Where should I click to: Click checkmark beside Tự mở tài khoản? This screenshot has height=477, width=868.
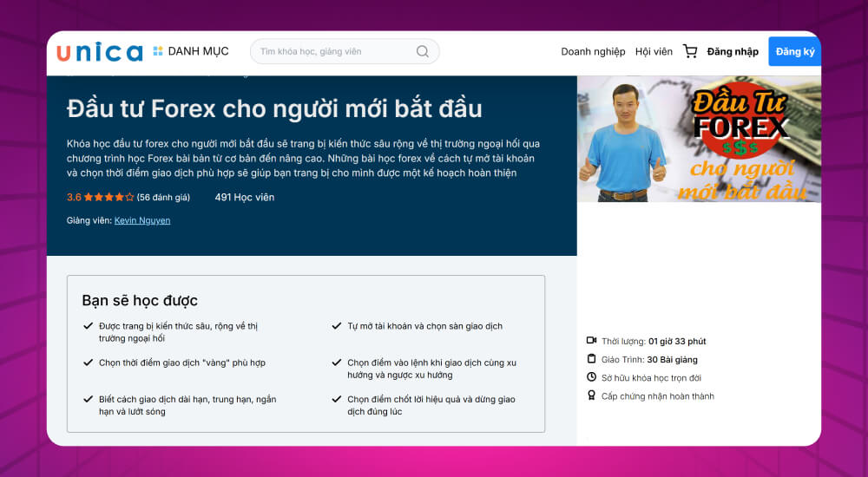(x=337, y=326)
